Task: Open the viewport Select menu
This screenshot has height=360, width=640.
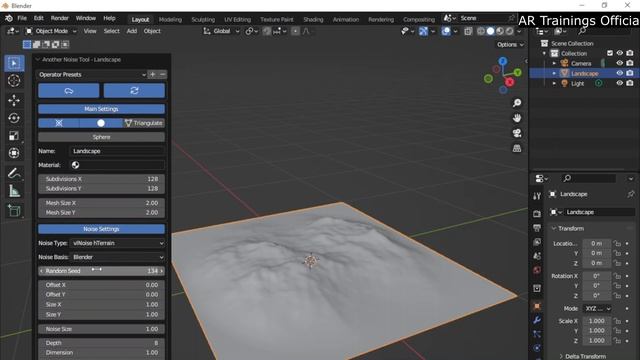Action: [111, 31]
